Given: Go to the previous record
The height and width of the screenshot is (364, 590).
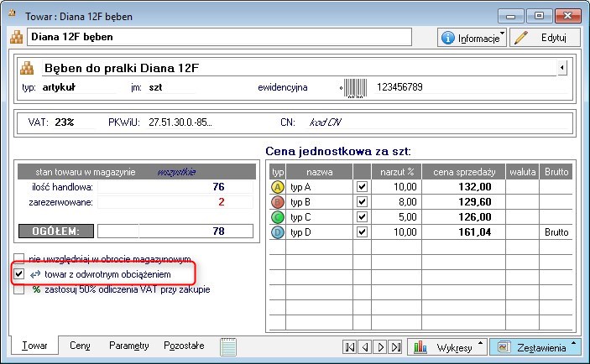Looking at the screenshot, I should [x=365, y=347].
